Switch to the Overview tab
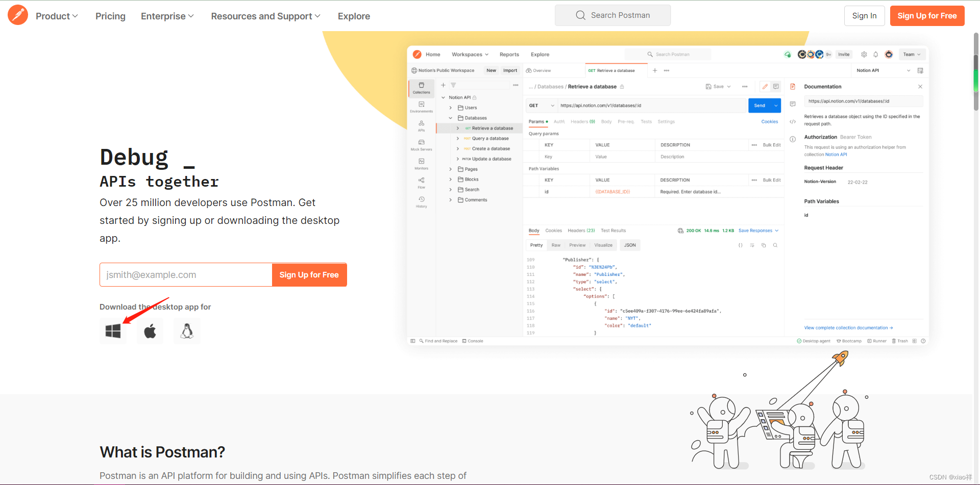The image size is (980, 485). tap(539, 70)
